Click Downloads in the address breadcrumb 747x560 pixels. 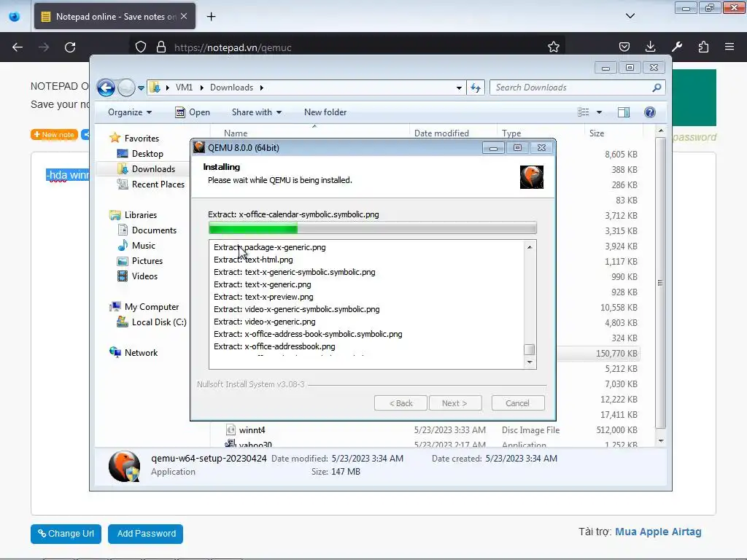[x=231, y=87]
